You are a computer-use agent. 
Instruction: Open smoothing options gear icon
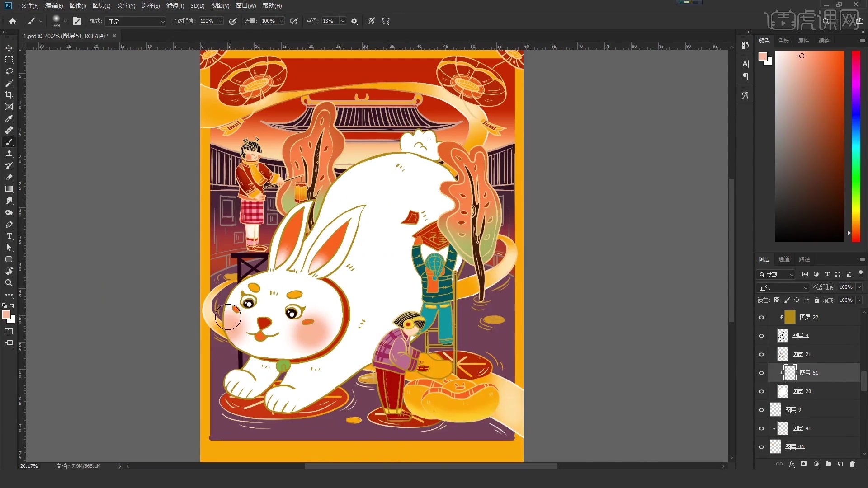[x=354, y=21]
